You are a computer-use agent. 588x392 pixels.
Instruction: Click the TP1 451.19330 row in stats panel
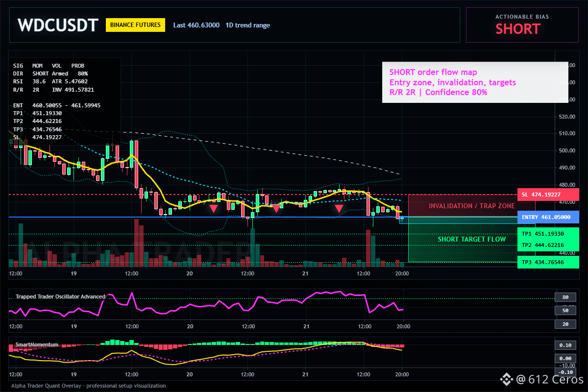(x=37, y=113)
